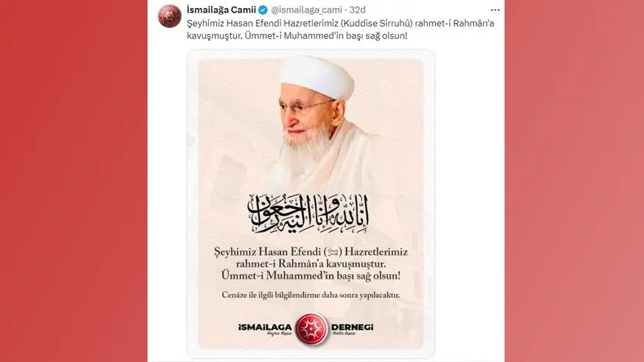Open the tweet's three-dot more options menu
Viewport: 644px width, 362px height.
click(495, 10)
